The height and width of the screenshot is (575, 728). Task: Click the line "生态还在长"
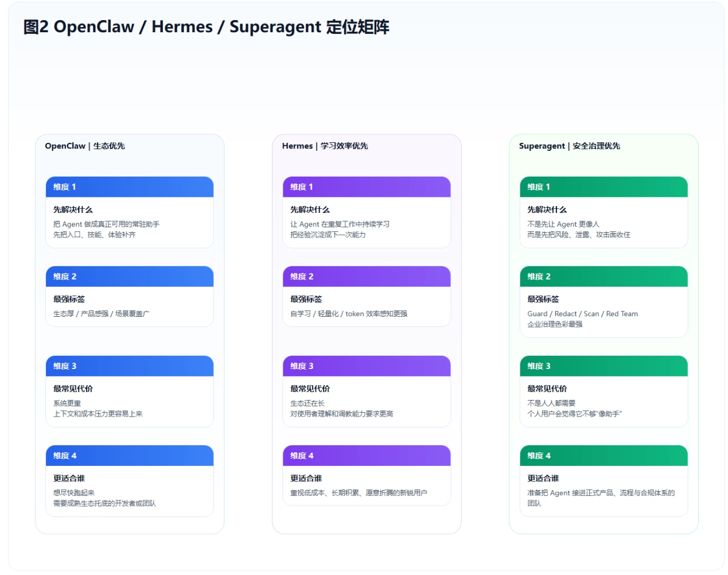[307, 403]
